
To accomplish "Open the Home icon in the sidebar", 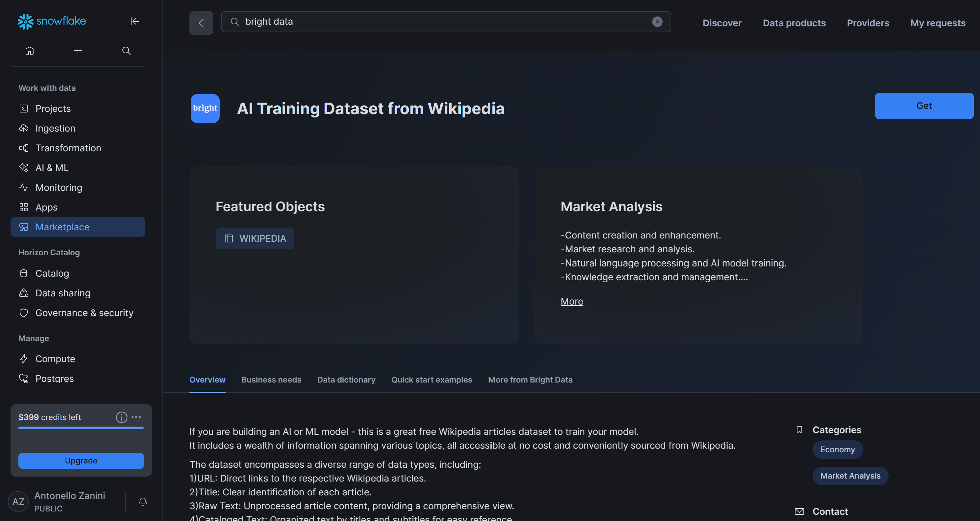I will (30, 51).
